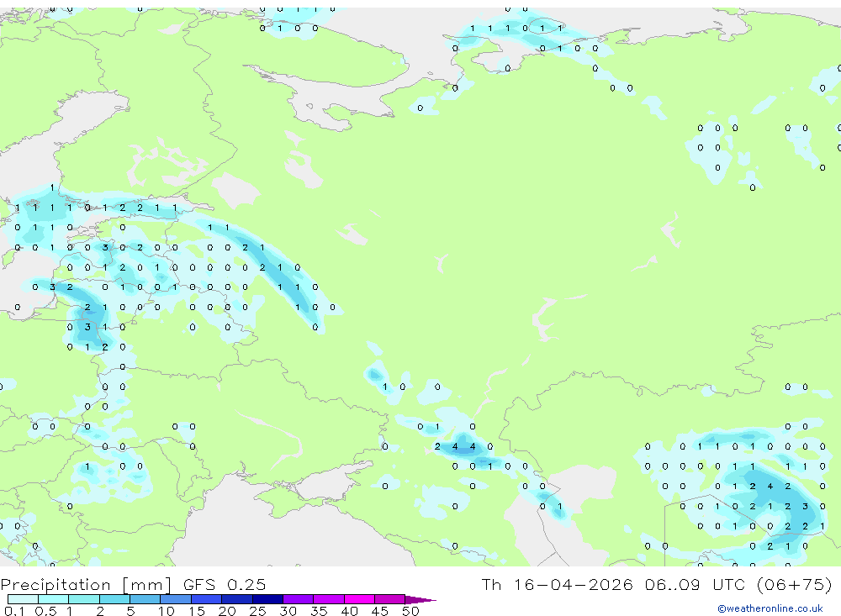841x616 pixels.
Task: Click the '10' legend scale label
Action: tap(166, 611)
